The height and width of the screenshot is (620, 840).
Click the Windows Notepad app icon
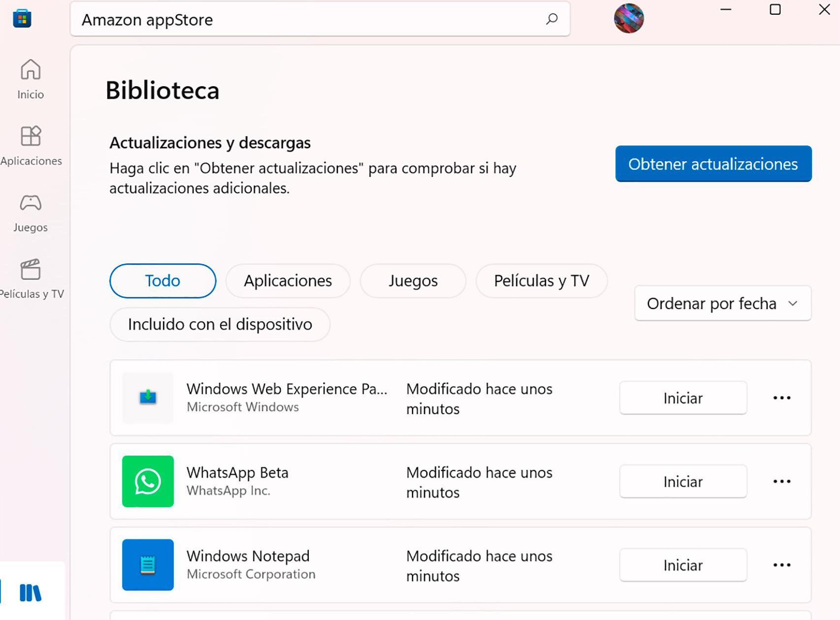[x=148, y=565]
